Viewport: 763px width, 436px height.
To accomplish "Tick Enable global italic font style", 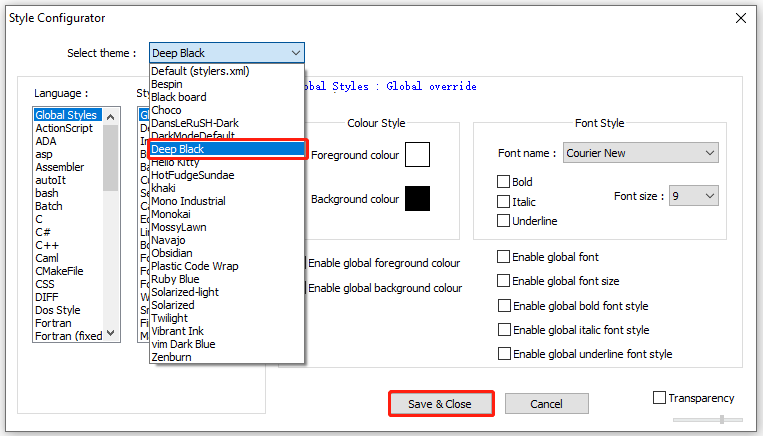I will coord(504,329).
